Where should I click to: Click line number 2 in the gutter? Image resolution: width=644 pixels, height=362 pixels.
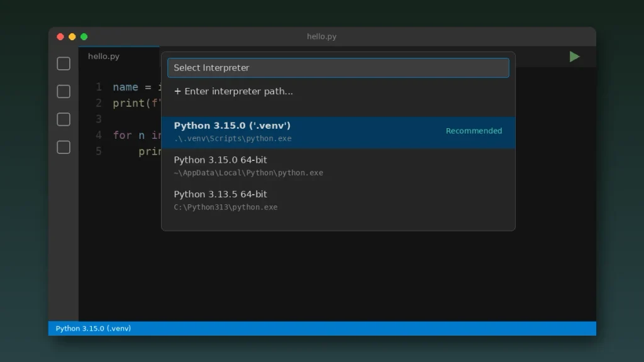pos(99,103)
